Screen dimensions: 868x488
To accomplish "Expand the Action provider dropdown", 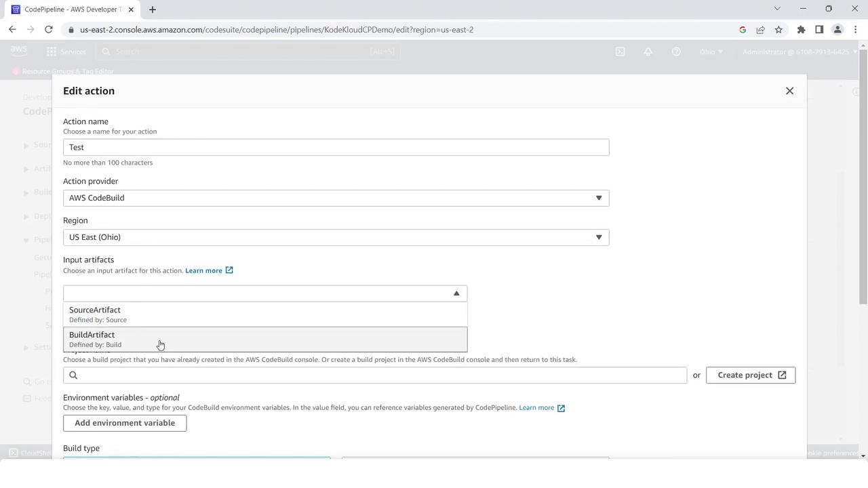I will point(336,198).
